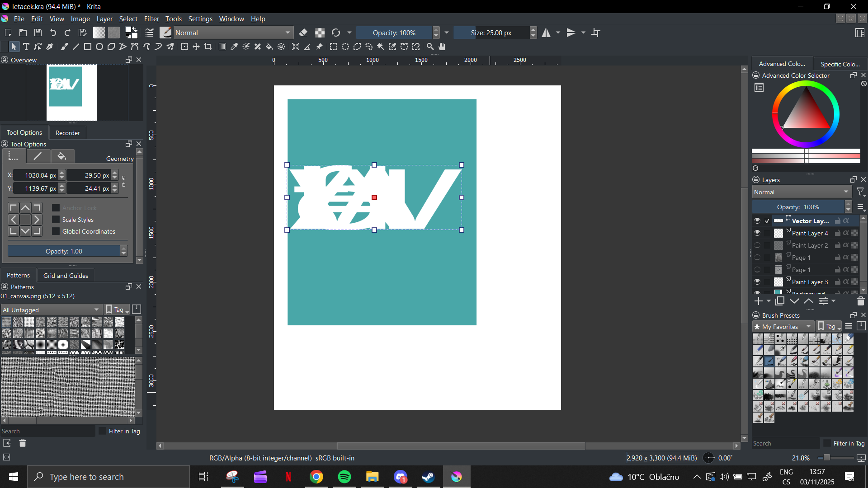Select the Rectangular Selection tool
Viewport: 868px width, 488px height.
pyautogui.click(x=334, y=47)
